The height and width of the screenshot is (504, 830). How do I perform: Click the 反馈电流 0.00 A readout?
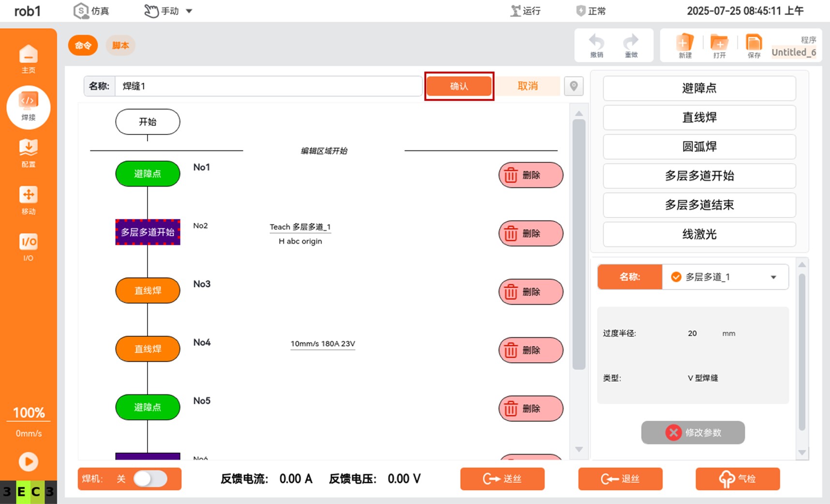(267, 479)
